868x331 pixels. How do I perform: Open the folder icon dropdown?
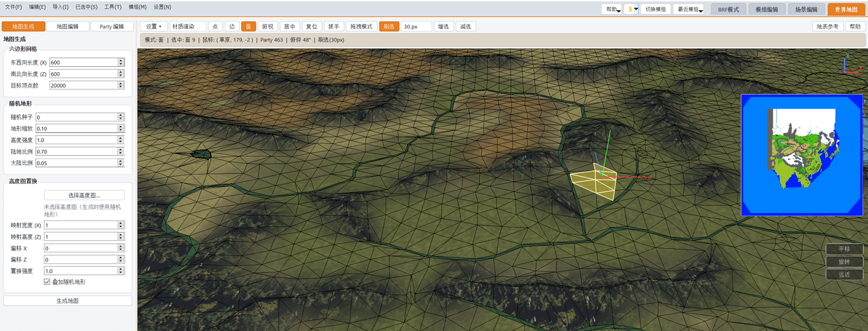(x=631, y=9)
